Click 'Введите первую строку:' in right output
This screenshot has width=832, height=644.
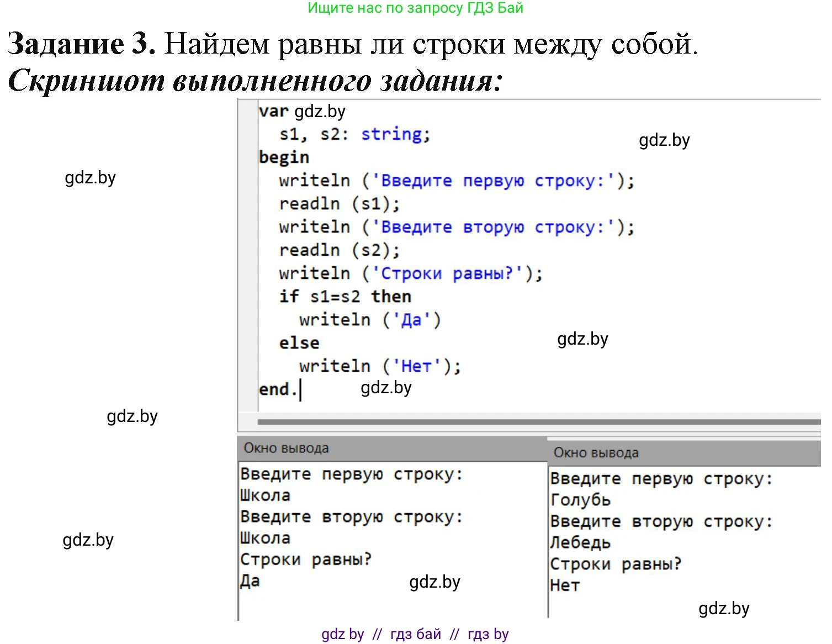click(661, 479)
